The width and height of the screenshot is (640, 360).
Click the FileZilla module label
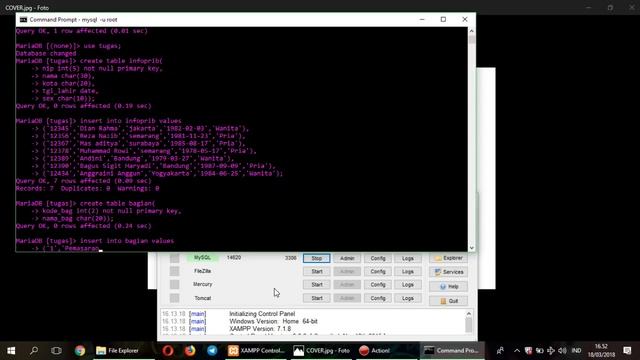(x=202, y=271)
